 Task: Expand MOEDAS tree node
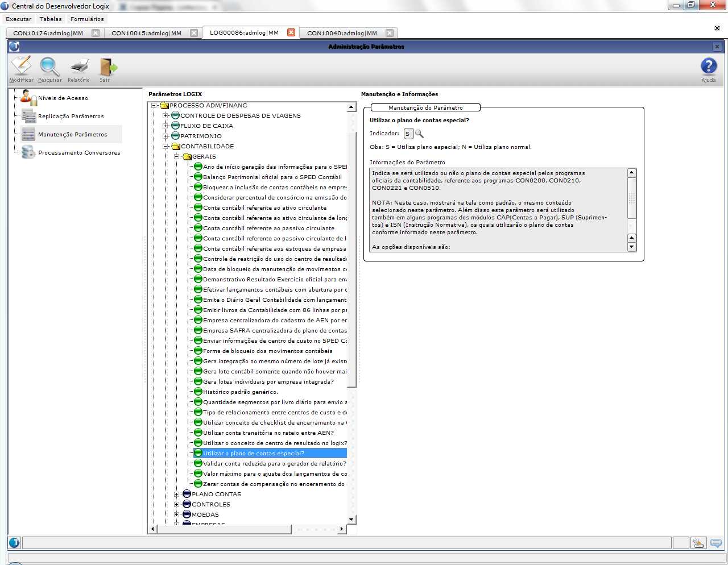point(177,515)
